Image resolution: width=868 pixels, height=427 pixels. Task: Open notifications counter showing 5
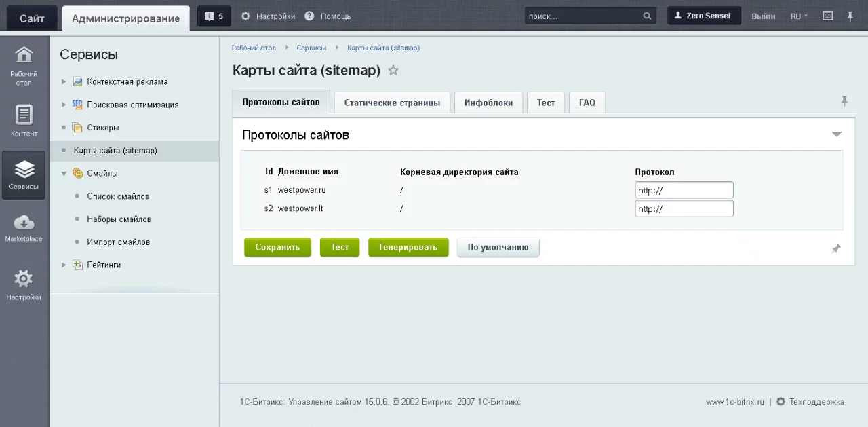pos(214,16)
